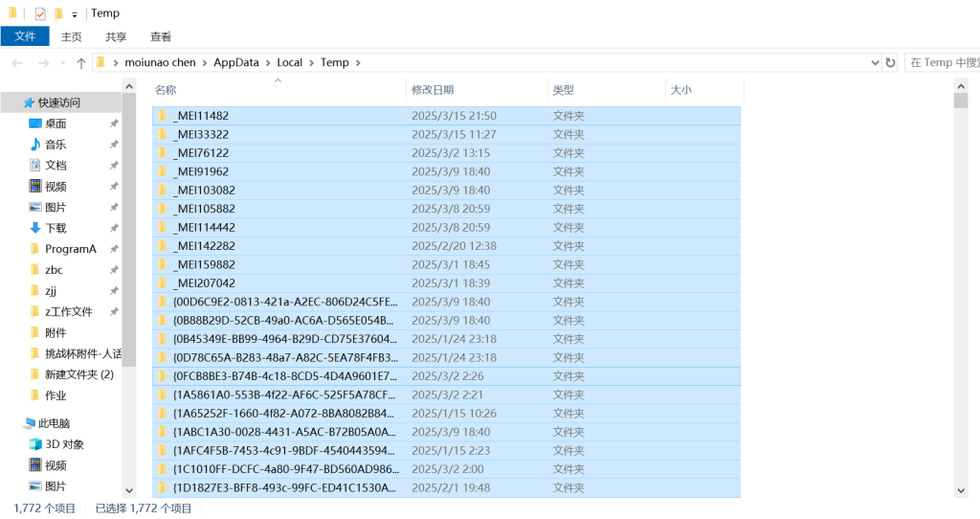Click the pin icon next to ProgramA
The image size is (980, 519).
click(114, 249)
